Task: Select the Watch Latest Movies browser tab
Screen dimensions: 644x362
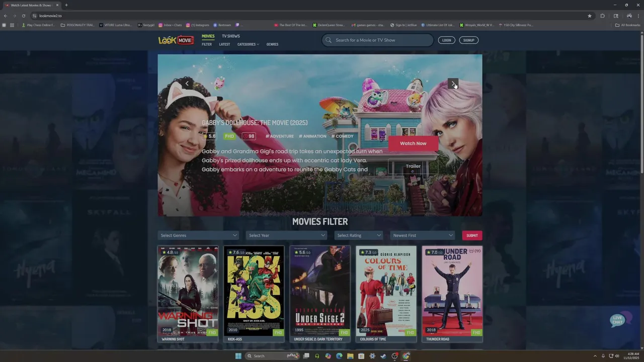Action: (31, 5)
